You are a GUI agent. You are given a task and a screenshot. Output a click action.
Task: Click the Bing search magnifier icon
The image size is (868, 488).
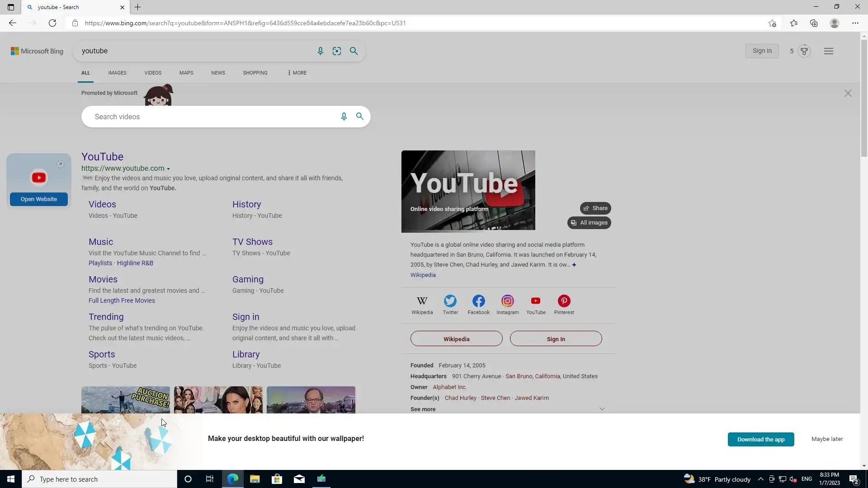click(354, 51)
